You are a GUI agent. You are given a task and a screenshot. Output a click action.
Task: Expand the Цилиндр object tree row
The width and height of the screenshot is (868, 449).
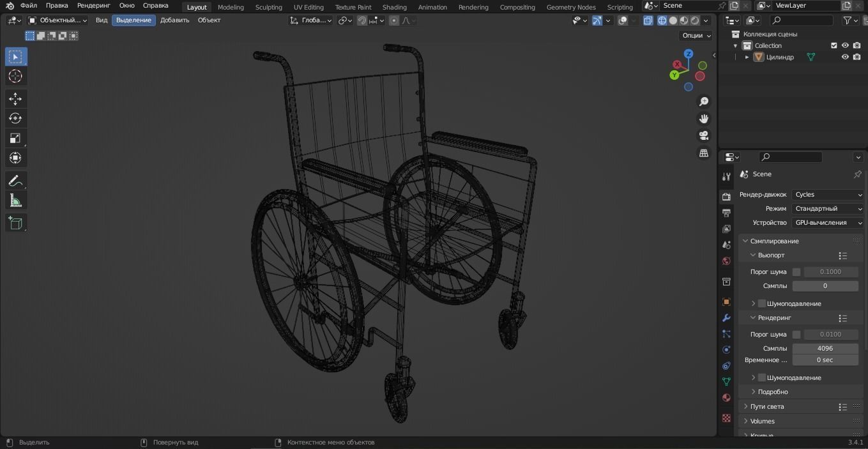747,57
